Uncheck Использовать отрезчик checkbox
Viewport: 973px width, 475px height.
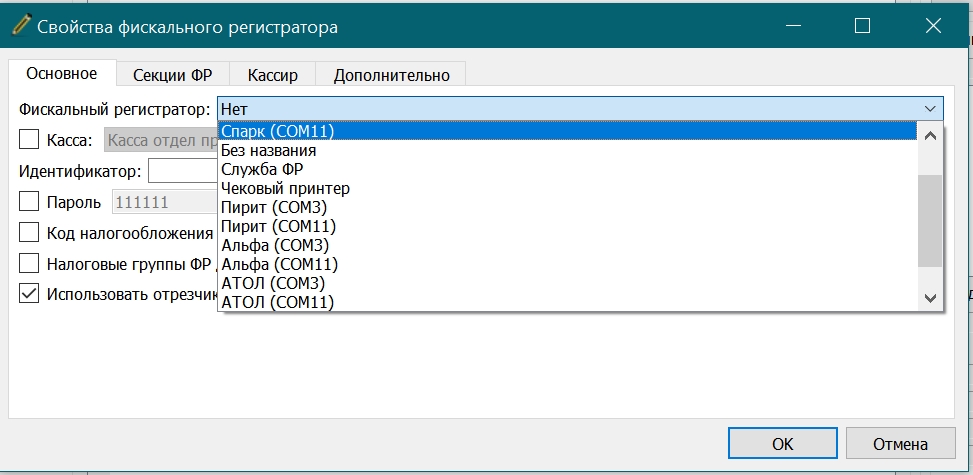pyautogui.click(x=29, y=294)
